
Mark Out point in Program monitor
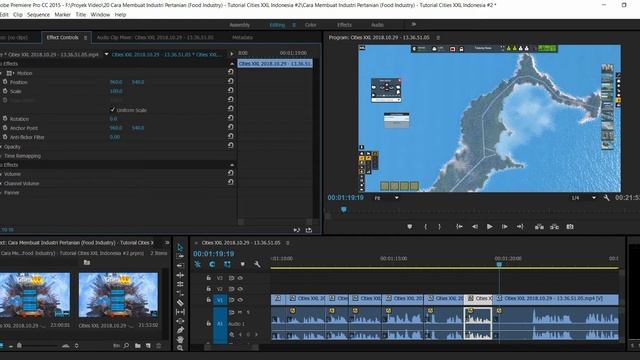[440, 227]
